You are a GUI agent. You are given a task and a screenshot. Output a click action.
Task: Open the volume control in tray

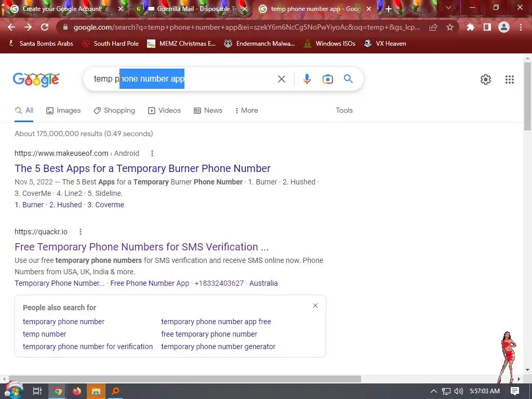coord(458,391)
